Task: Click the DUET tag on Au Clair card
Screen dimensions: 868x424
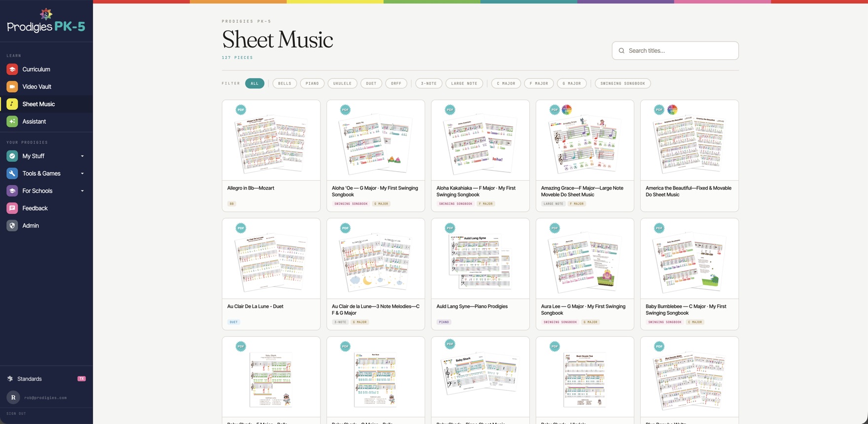Action: [234, 322]
